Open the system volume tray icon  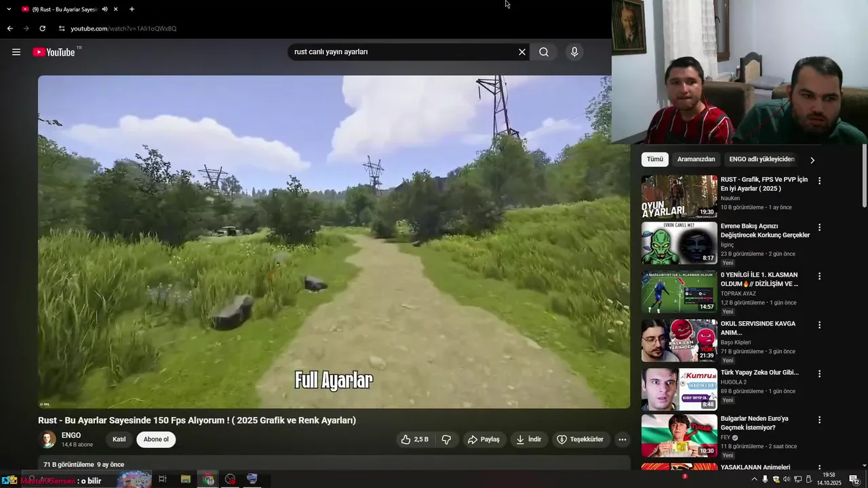(x=787, y=479)
